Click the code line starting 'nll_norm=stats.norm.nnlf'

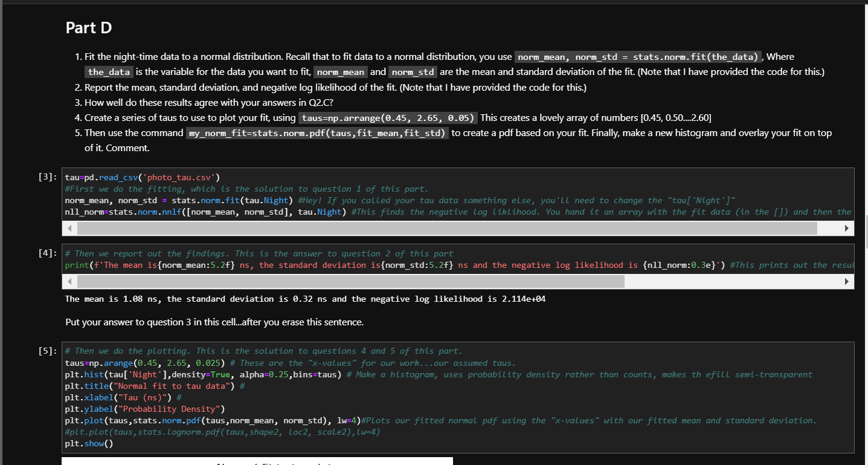click(x=458, y=212)
